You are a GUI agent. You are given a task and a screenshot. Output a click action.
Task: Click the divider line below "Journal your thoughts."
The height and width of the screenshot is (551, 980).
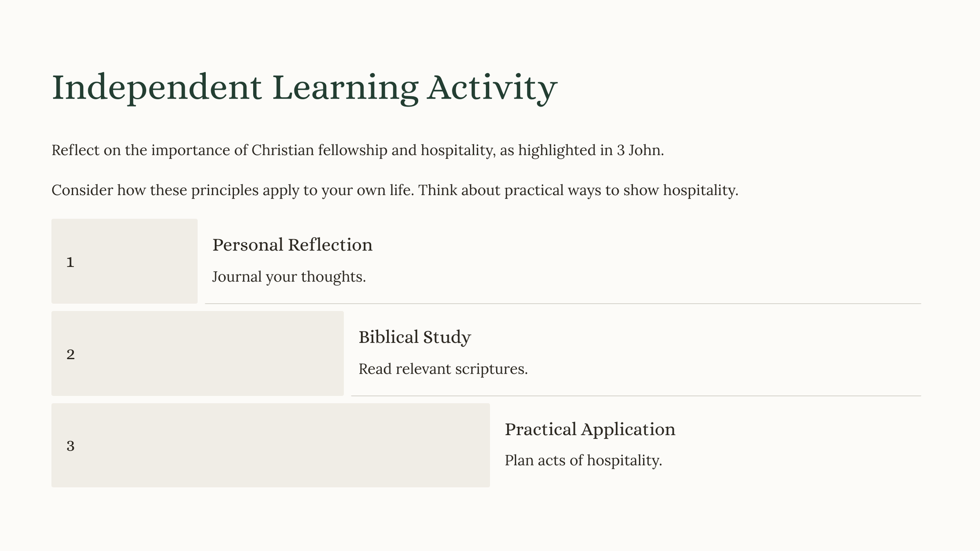pyautogui.click(x=563, y=304)
